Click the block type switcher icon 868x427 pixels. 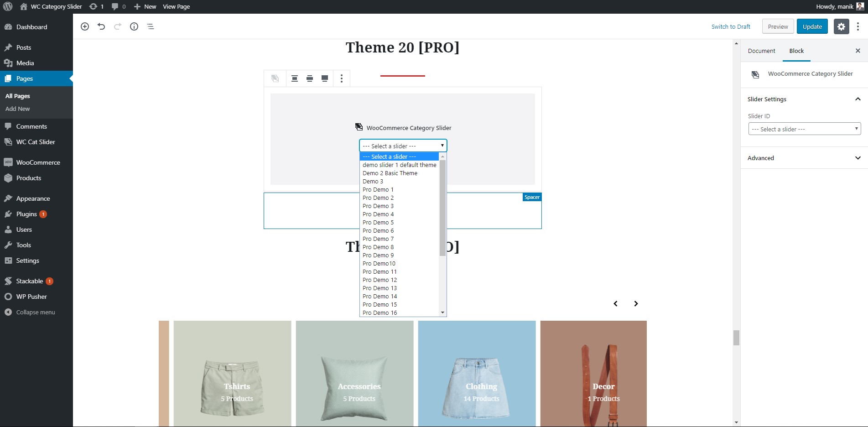pyautogui.click(x=275, y=78)
